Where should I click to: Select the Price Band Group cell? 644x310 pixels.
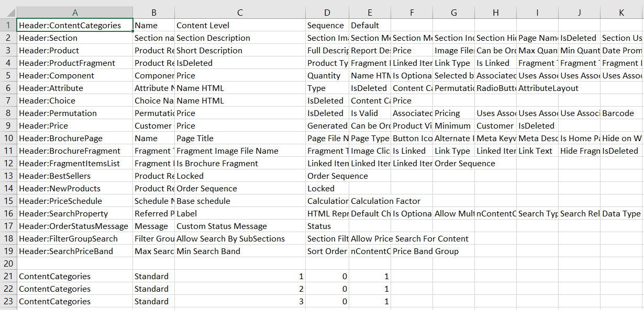(x=412, y=251)
